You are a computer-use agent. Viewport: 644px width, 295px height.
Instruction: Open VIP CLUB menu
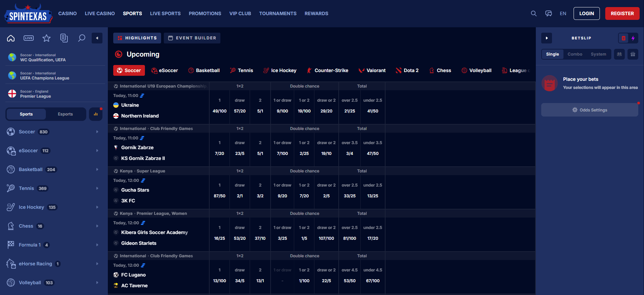(240, 13)
